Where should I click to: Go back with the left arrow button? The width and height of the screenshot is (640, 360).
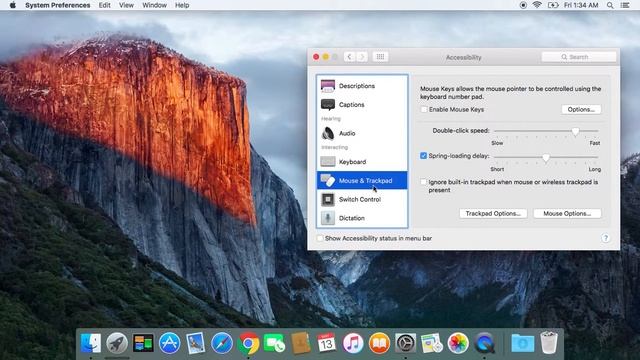pos(349,57)
